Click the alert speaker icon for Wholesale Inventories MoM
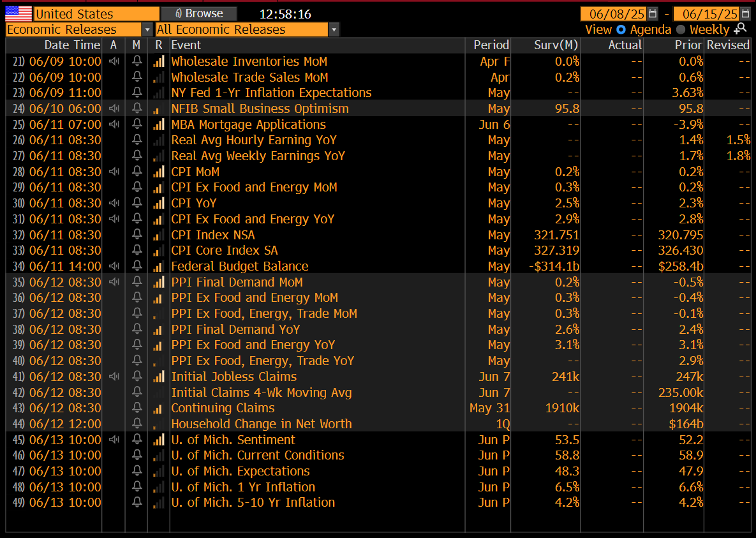The width and height of the screenshot is (756, 538). 114,61
